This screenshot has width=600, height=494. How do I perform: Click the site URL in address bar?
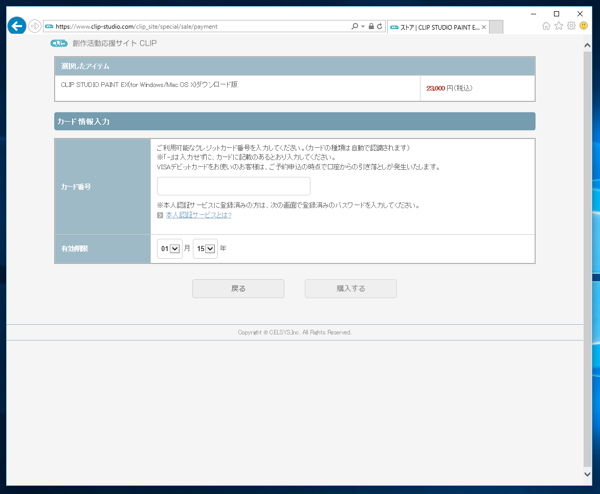(x=136, y=26)
